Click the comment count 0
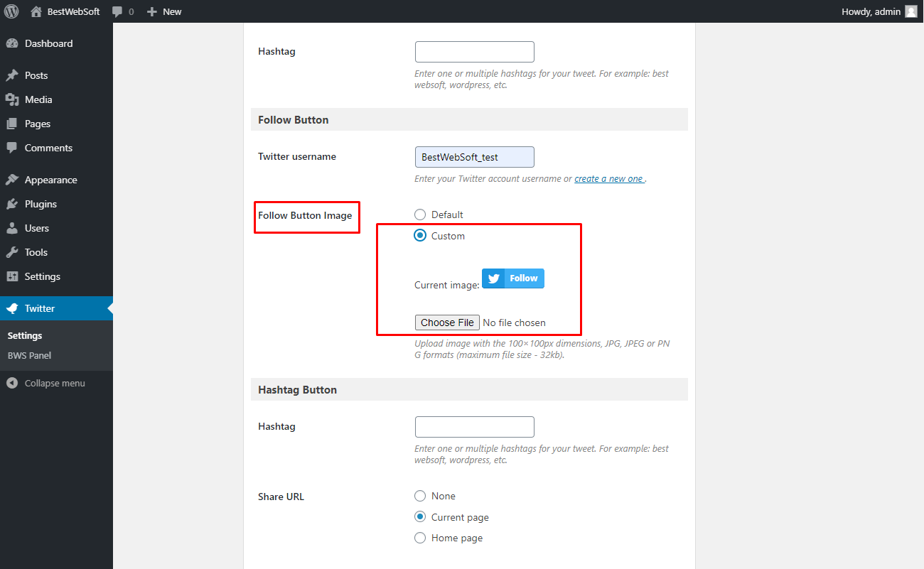Viewport: 924px width, 569px height. pyautogui.click(x=131, y=12)
